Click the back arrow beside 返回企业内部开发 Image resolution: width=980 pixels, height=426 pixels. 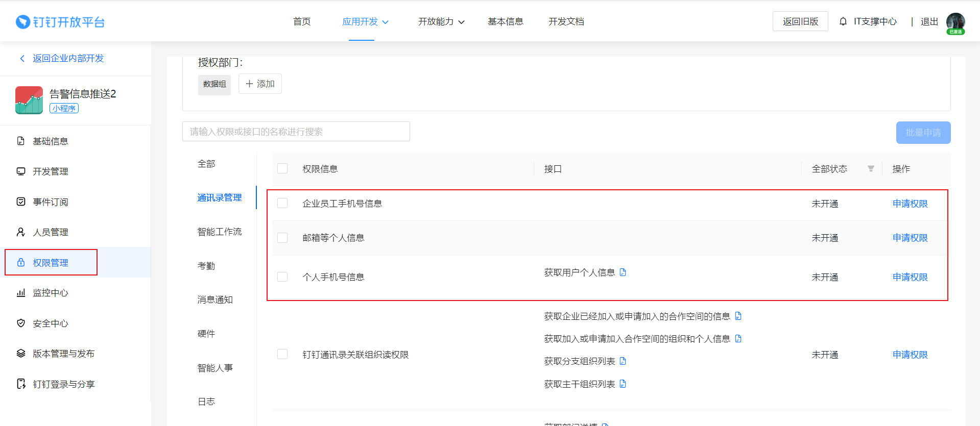pos(22,58)
